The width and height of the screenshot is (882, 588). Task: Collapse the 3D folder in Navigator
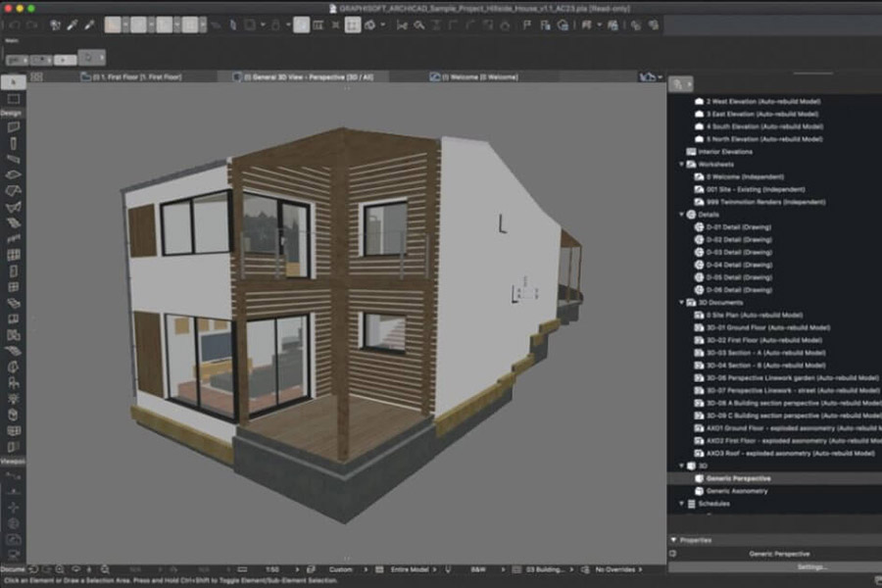[681, 465]
